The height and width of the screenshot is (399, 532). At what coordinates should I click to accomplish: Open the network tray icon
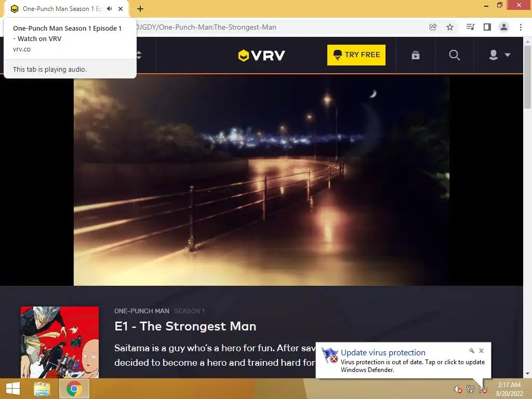(x=471, y=389)
